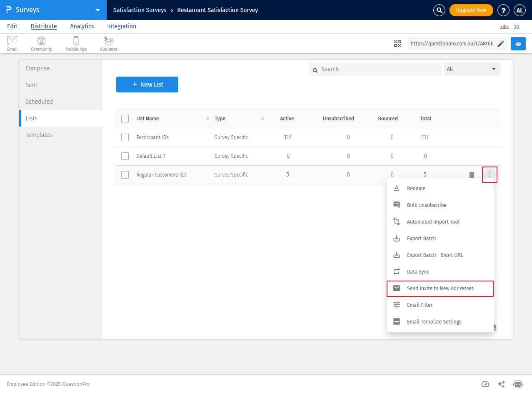Check the Participant IDs checkbox
The image size is (532, 393).
click(x=125, y=137)
